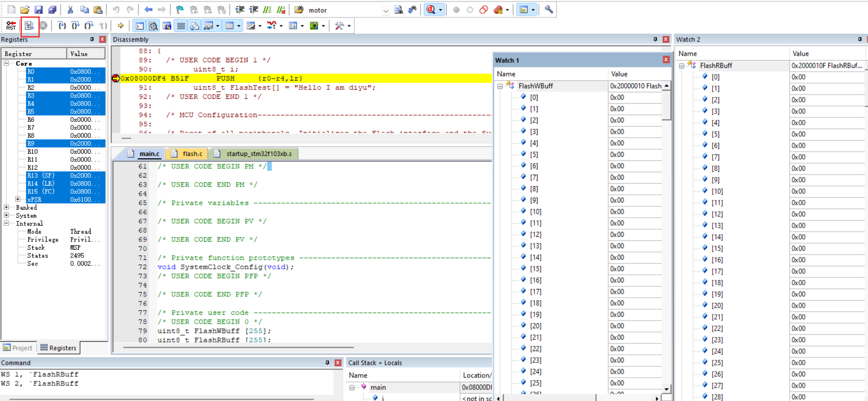Collapse the Core registers tree

(7, 64)
